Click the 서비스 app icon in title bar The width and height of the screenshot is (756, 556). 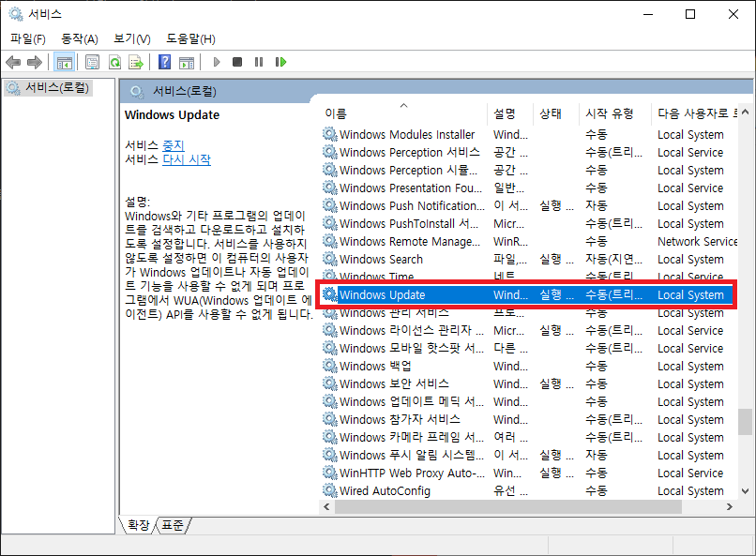pos(16,14)
